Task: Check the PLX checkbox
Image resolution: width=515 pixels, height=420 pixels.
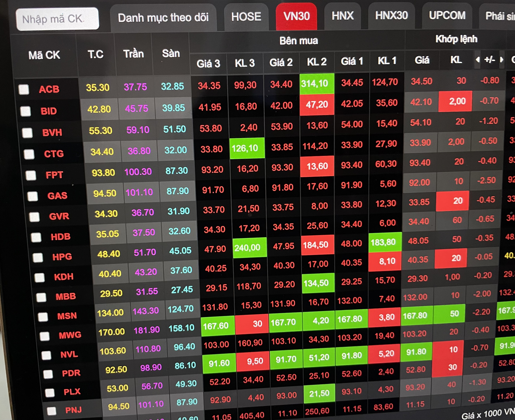Action: pyautogui.click(x=50, y=393)
